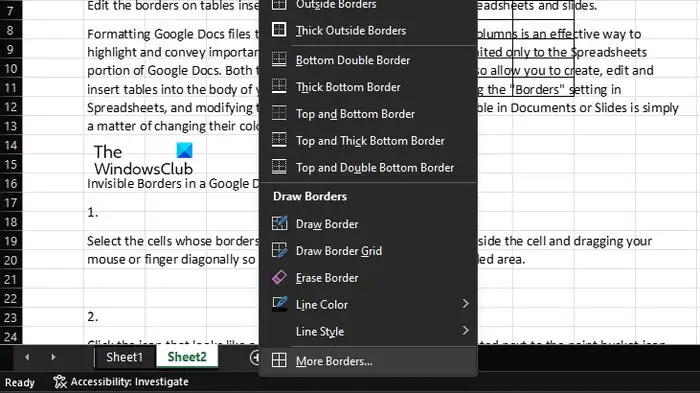Select row 22 header

(x=11, y=298)
